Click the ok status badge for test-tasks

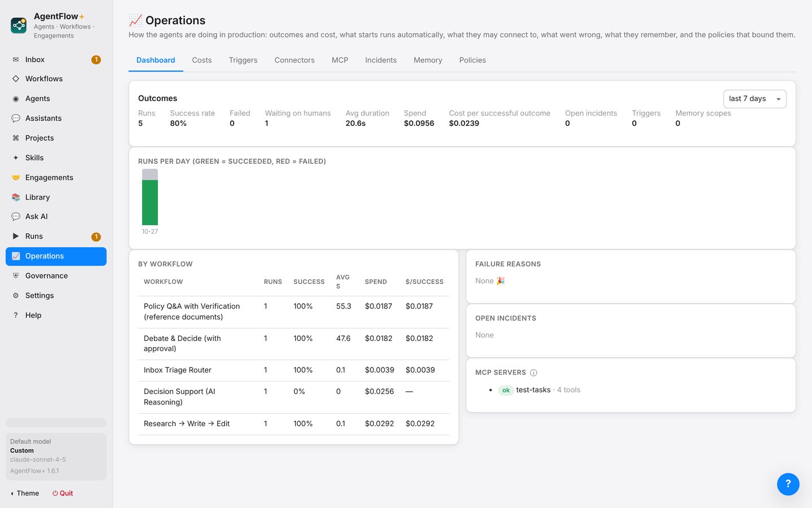coord(506,391)
